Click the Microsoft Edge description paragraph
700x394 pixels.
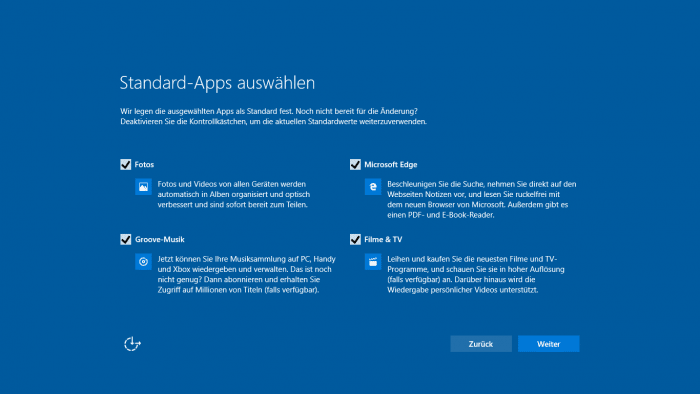click(x=482, y=199)
